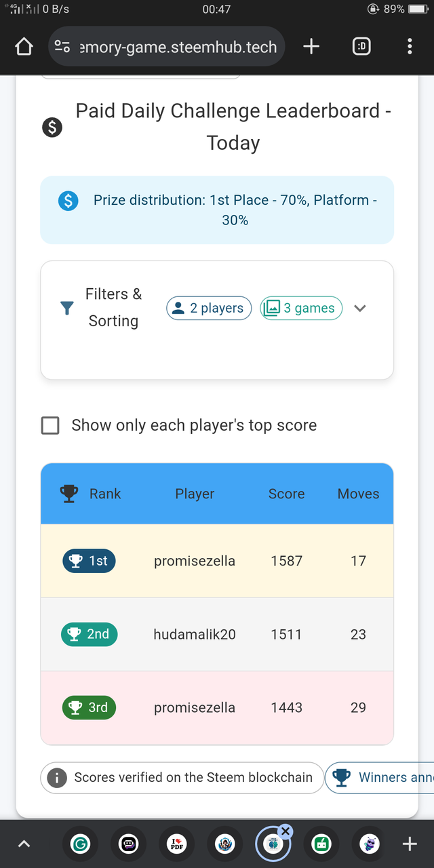This screenshot has width=434, height=868.
Task: Add new tab from bottom strip plus
Action: click(x=410, y=844)
